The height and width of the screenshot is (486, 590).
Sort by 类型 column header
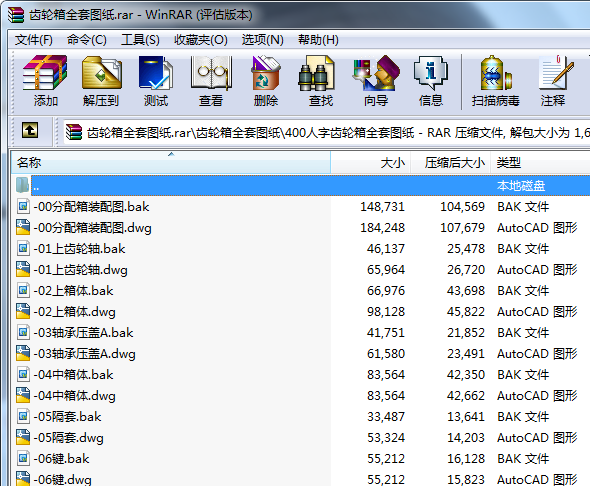(540, 163)
